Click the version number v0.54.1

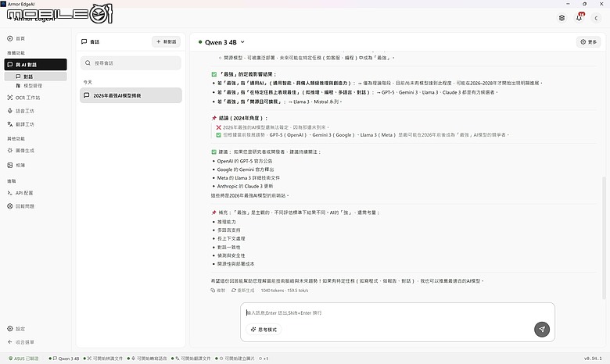click(593, 359)
